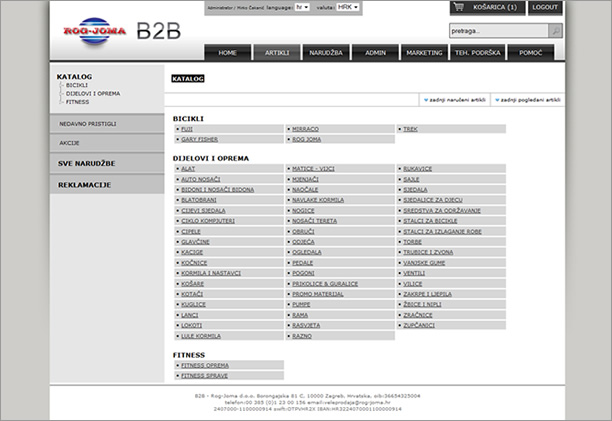Open the HRK currency dropdown

348,7
